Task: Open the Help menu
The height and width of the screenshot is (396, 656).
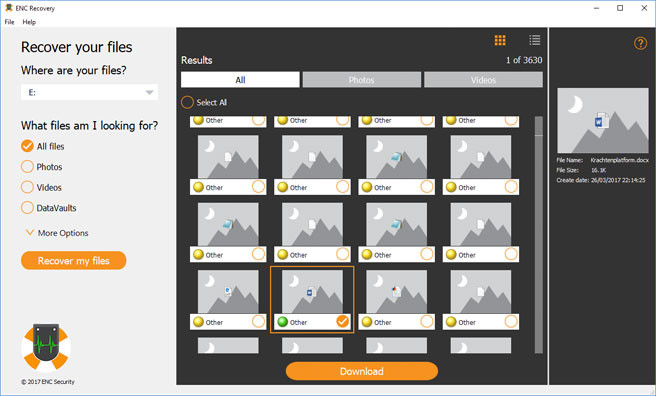Action: [x=29, y=22]
